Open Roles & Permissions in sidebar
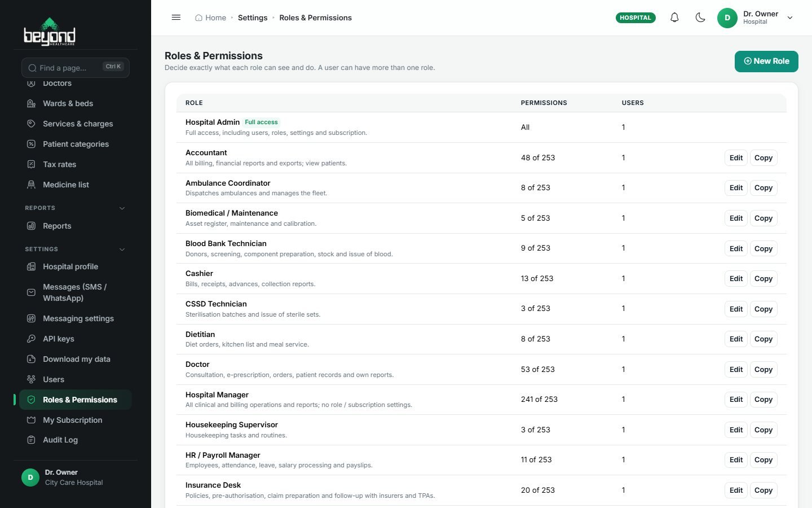Viewport: 812px width, 508px height. coord(76,400)
